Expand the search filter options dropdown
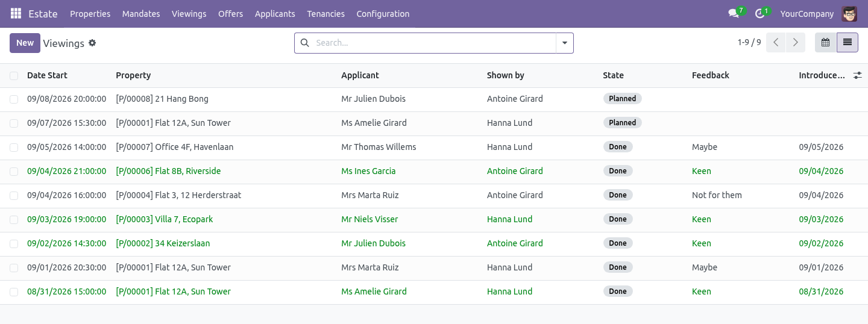The height and width of the screenshot is (324, 868). point(565,43)
